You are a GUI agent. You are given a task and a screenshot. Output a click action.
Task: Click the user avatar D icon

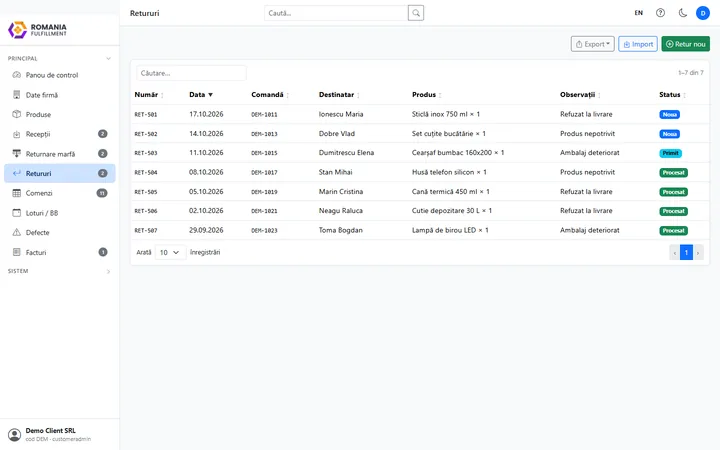[x=703, y=13]
